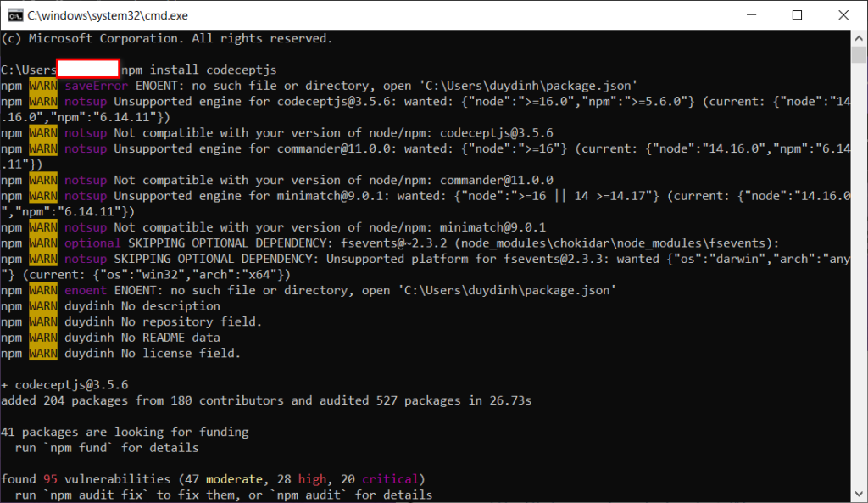Image resolution: width=868 pixels, height=503 pixels.
Task: Maximize the cmd.exe window
Action: (x=797, y=14)
